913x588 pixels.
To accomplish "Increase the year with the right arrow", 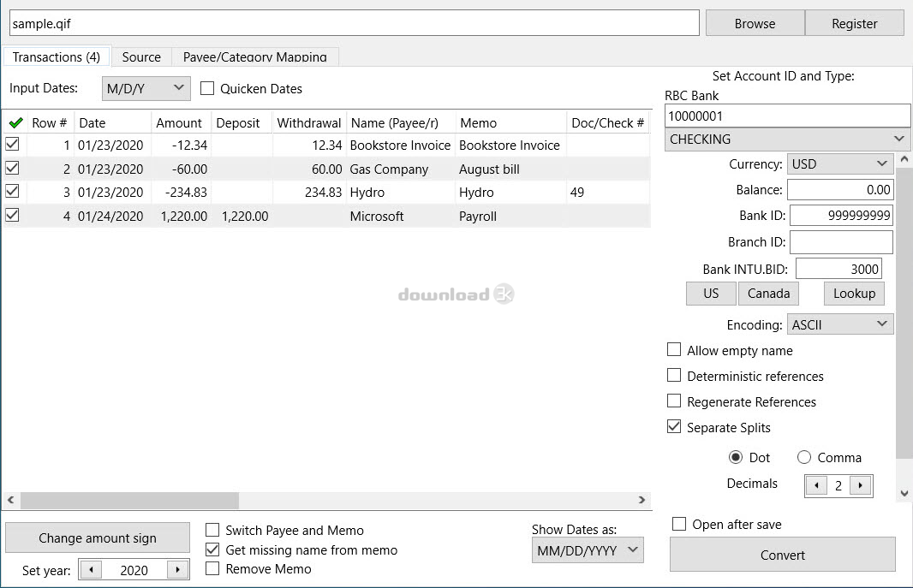I will pyautogui.click(x=177, y=569).
